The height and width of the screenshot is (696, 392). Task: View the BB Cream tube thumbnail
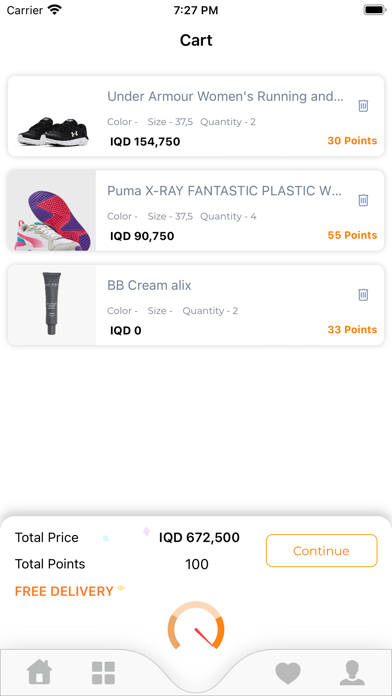pyautogui.click(x=52, y=303)
